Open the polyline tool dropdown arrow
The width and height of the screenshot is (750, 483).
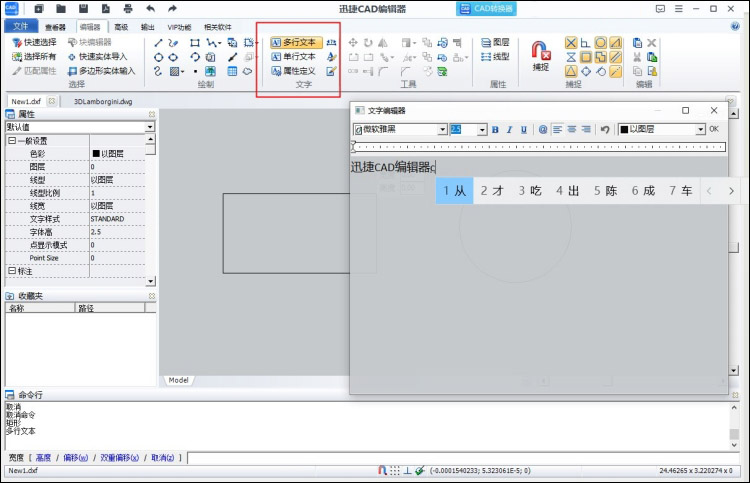pos(219,43)
